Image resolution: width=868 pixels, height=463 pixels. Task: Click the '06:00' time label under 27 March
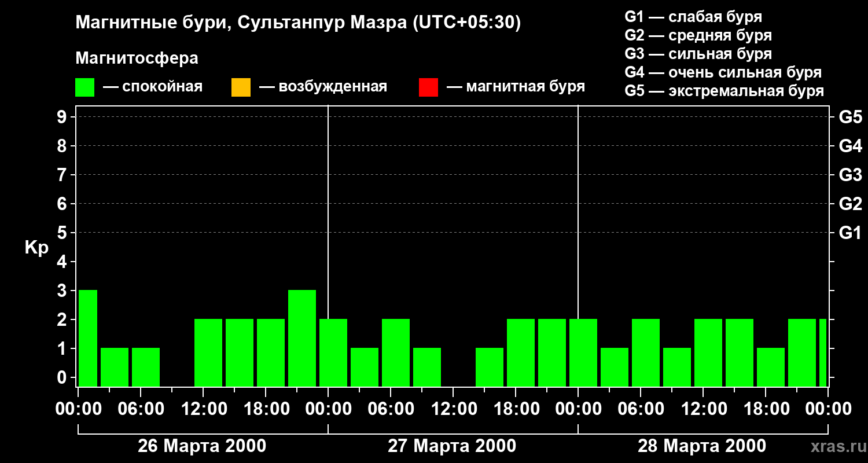point(391,409)
